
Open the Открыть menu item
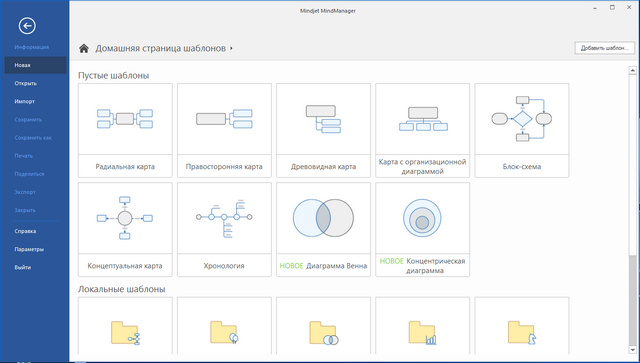(26, 83)
